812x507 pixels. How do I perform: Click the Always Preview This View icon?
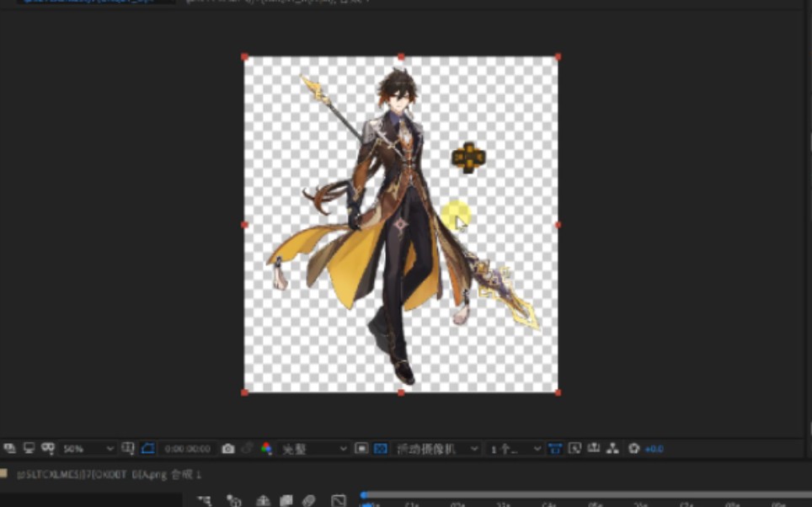click(x=9, y=448)
